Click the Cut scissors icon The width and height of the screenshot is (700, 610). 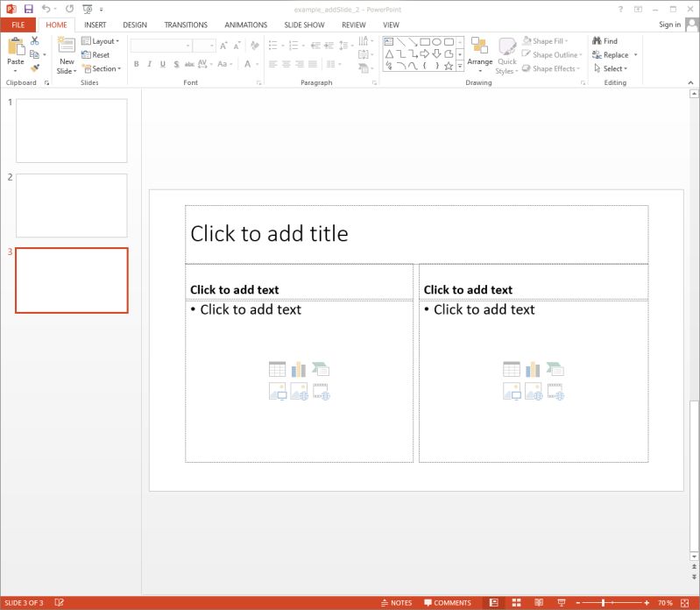(x=34, y=40)
